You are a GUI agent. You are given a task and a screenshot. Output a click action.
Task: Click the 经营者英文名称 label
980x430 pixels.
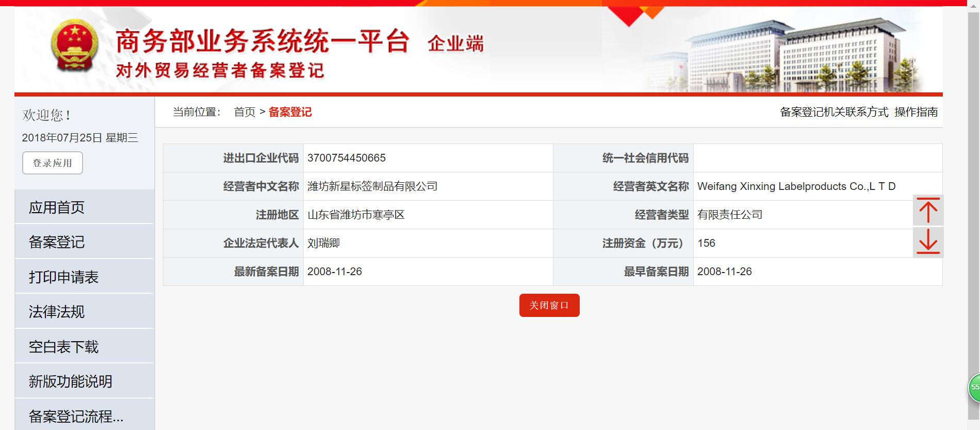(x=651, y=186)
